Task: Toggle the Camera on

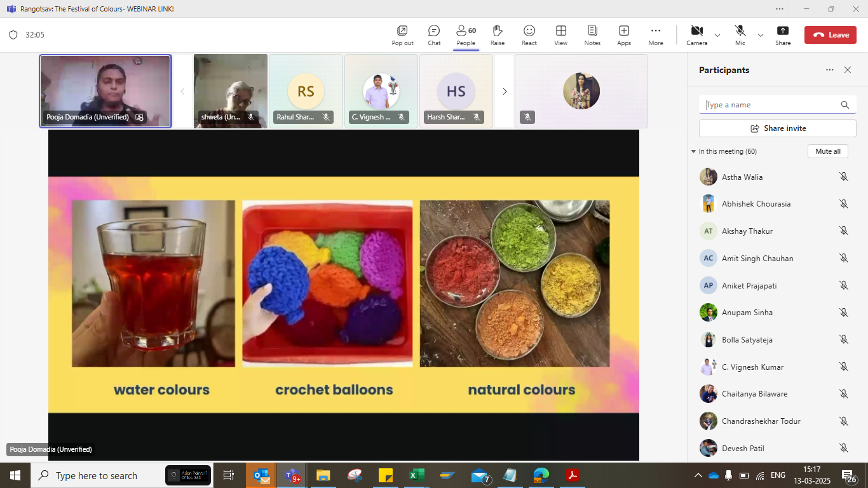Action: tap(696, 34)
